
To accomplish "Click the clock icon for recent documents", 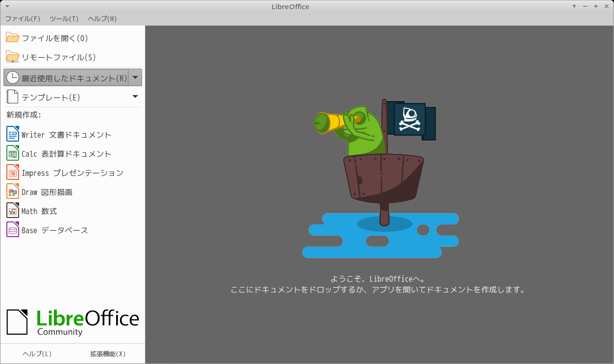I will (12, 77).
